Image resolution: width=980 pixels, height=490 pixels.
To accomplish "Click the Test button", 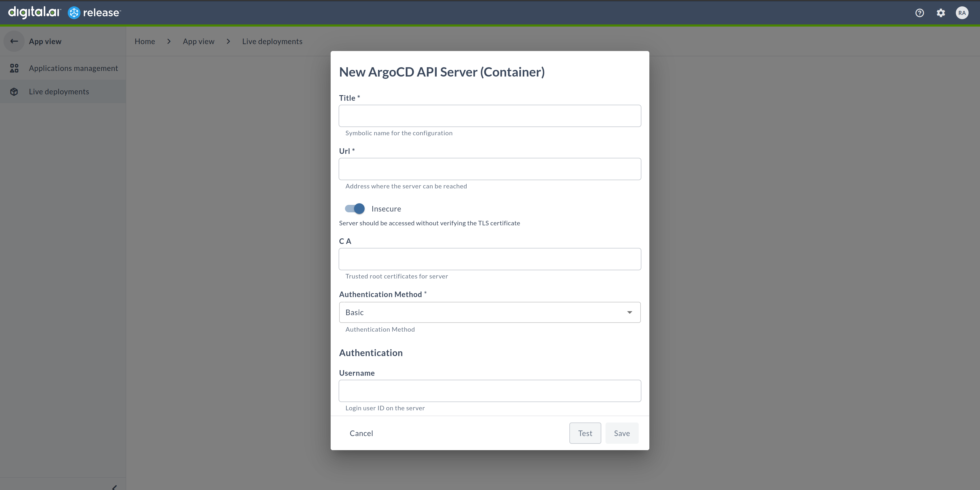I will click(584, 433).
